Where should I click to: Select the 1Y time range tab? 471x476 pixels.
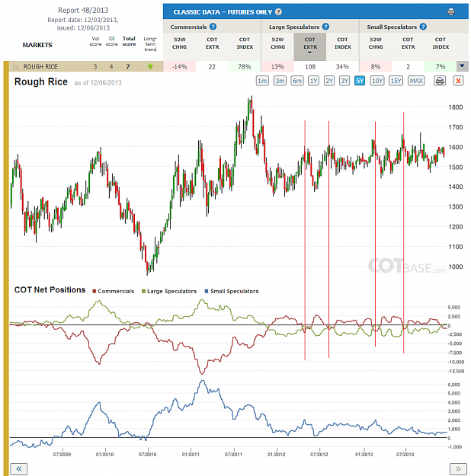click(313, 81)
